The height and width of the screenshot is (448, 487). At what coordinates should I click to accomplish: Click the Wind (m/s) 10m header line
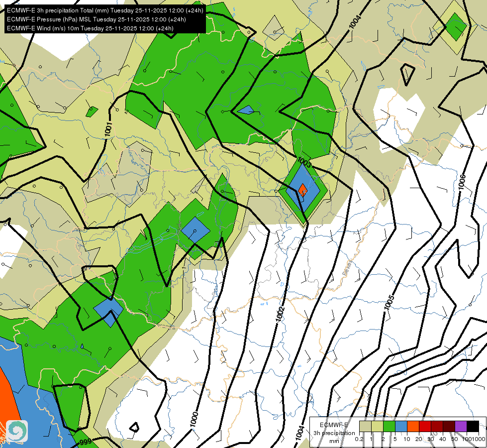click(90, 28)
